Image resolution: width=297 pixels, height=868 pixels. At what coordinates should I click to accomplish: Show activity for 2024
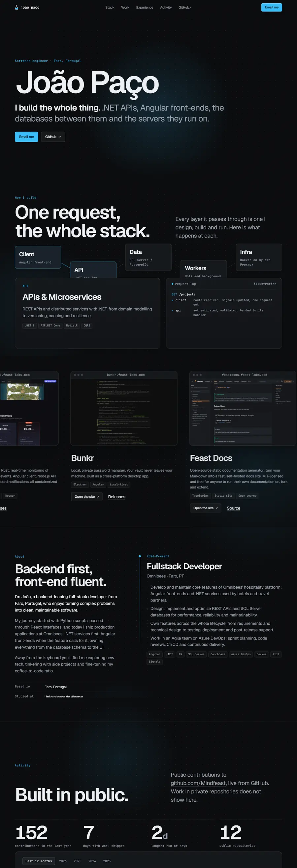(x=92, y=861)
